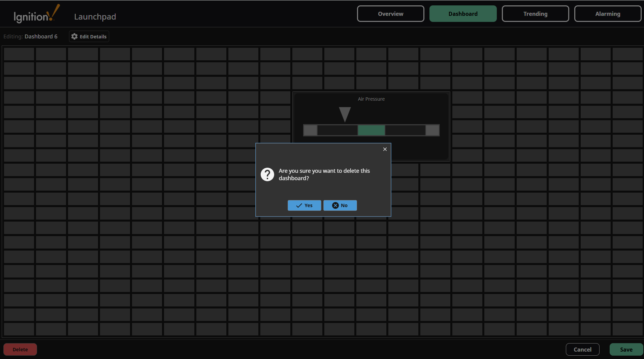Save the Dashboard 6 changes

626,349
